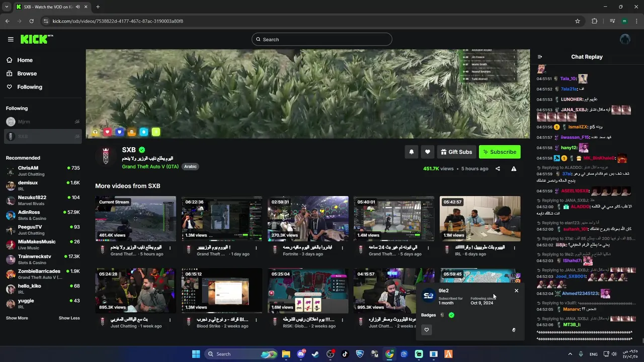Image resolution: width=644 pixels, height=362 pixels.
Task: Select Mjrm in the Following list
Action: pyautogui.click(x=43, y=122)
